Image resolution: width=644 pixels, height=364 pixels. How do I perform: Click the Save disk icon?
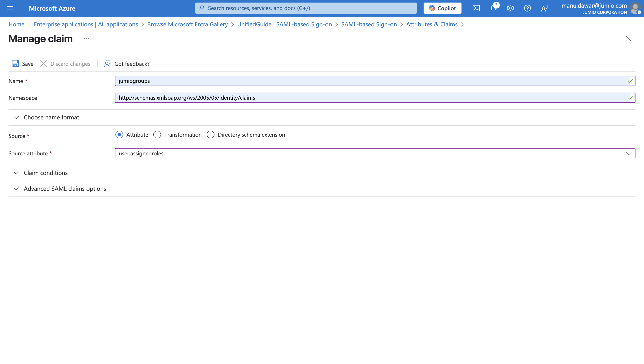tap(15, 63)
